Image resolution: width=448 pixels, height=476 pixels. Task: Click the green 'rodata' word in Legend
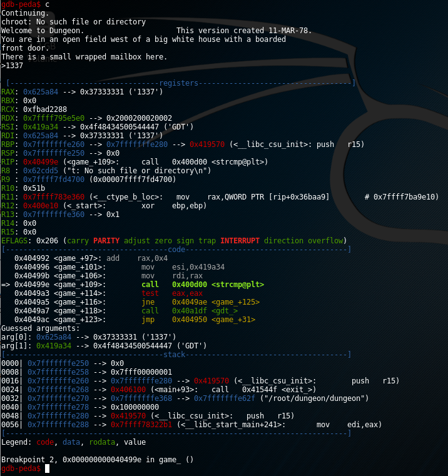pyautogui.click(x=102, y=442)
